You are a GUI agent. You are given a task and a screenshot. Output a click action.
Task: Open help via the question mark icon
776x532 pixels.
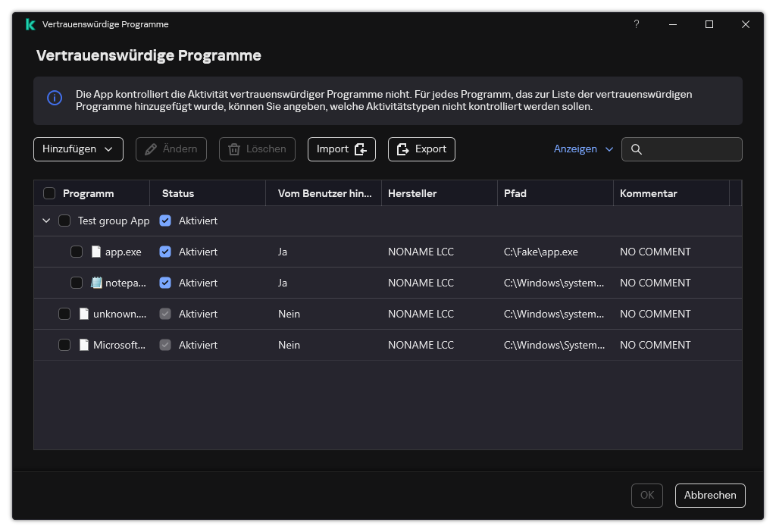click(x=637, y=24)
